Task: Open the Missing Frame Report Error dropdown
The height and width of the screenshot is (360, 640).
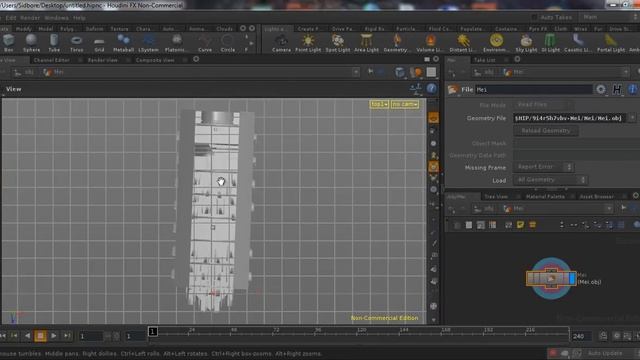Action: click(x=543, y=167)
